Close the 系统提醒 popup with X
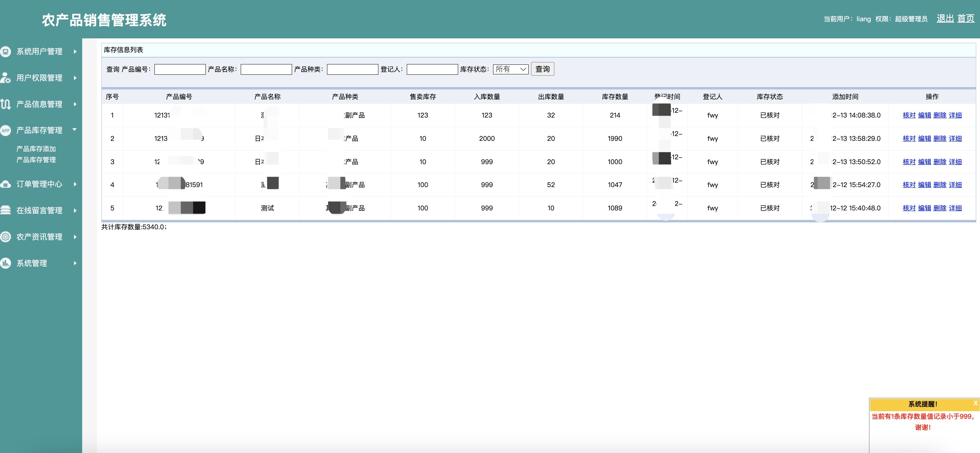The image size is (980, 453). (976, 403)
